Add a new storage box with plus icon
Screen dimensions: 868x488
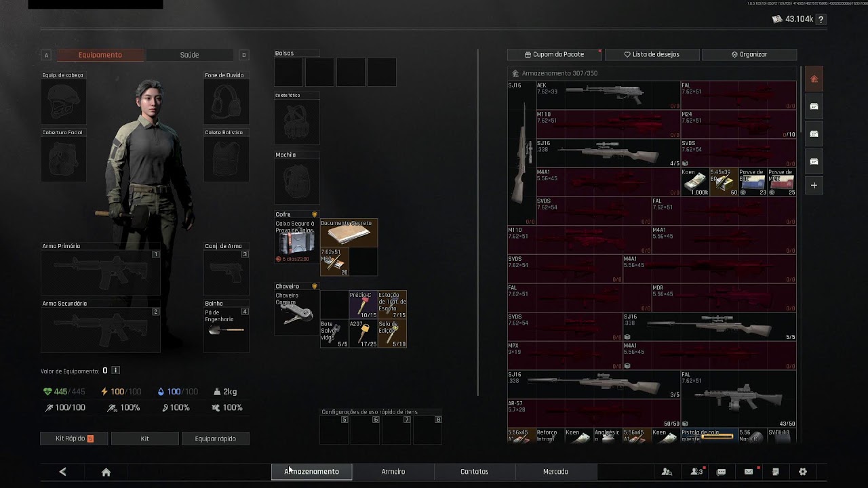[814, 185]
